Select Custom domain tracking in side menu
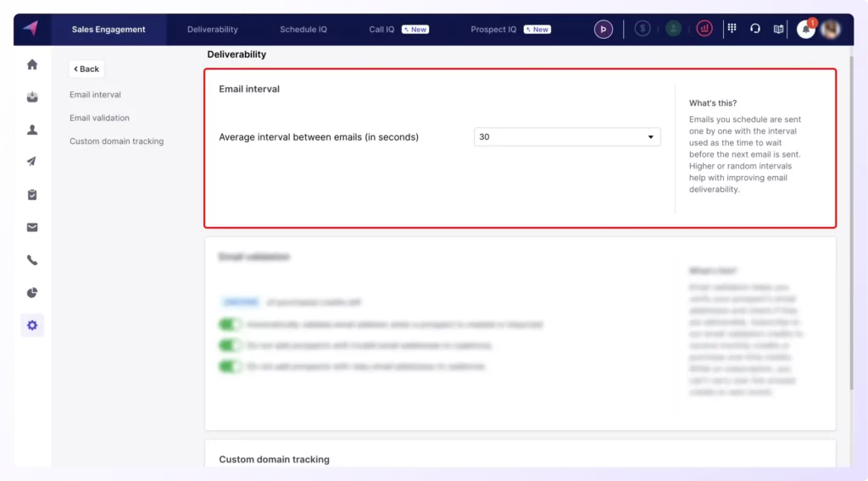Viewport: 868px width, 481px height. click(117, 141)
